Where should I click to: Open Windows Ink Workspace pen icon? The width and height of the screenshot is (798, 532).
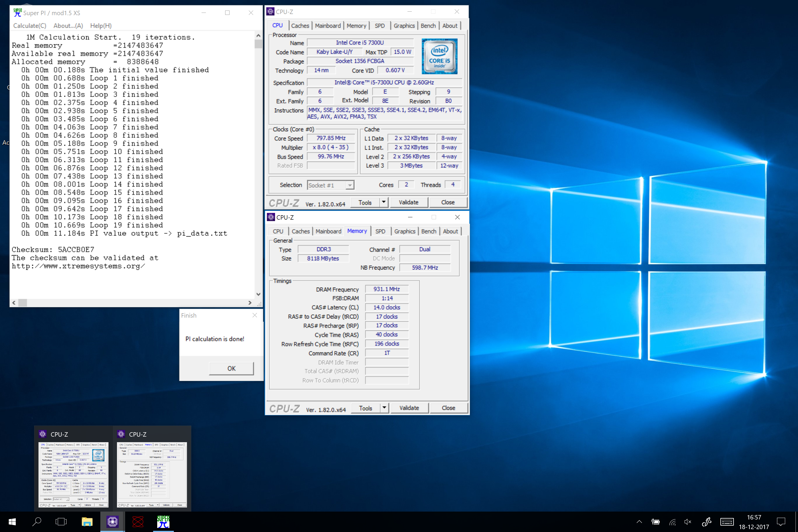(707, 522)
